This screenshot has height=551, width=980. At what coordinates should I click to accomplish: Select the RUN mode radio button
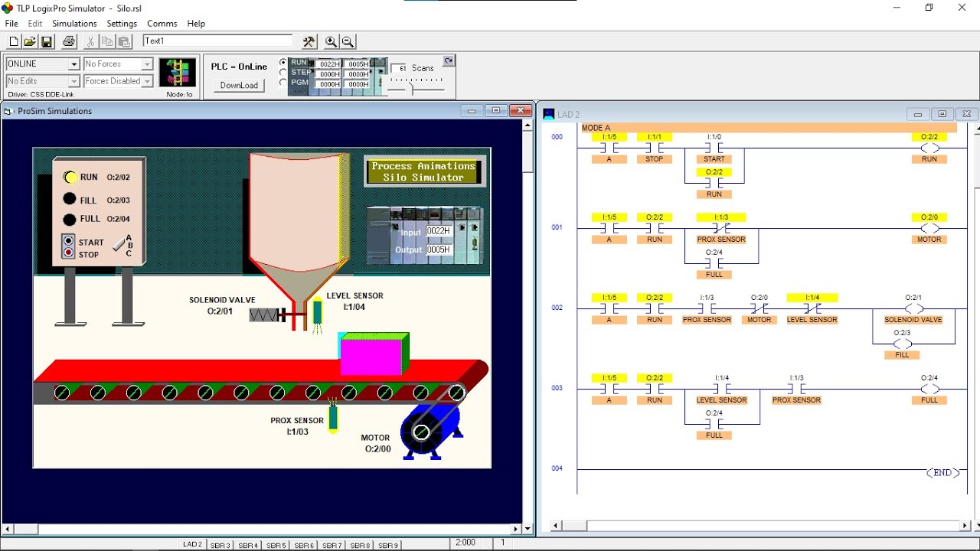283,63
